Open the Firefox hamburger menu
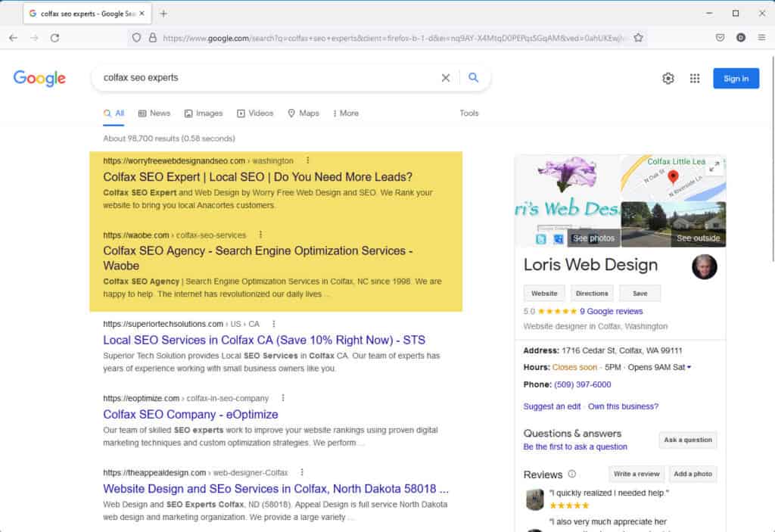The height and width of the screenshot is (532, 775). point(761,38)
